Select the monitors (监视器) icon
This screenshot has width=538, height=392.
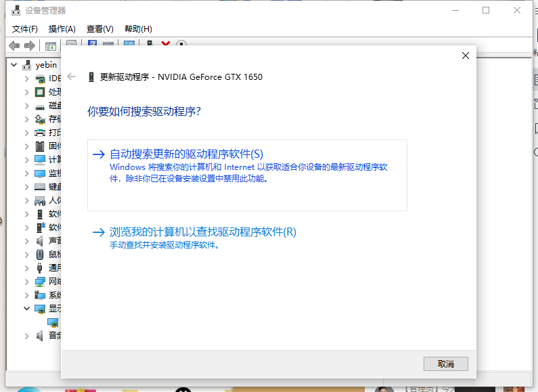pos(40,173)
